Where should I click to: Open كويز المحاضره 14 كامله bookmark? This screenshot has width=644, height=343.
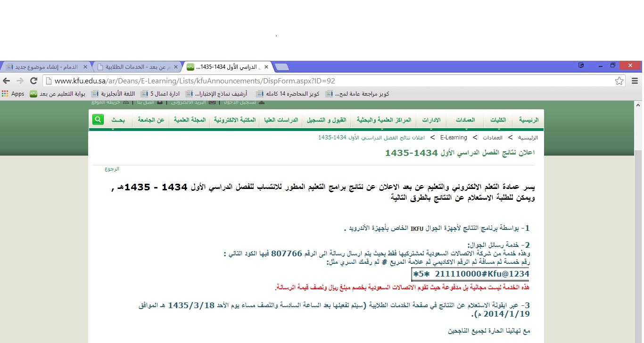288,94
